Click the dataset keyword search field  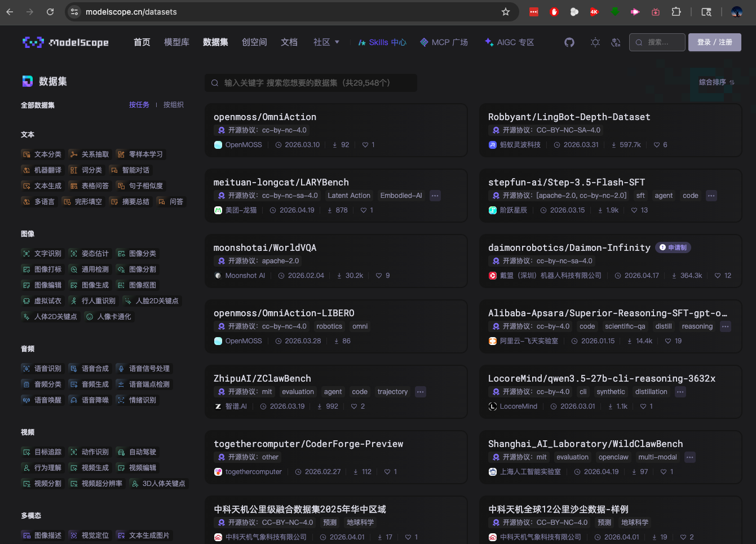click(311, 83)
